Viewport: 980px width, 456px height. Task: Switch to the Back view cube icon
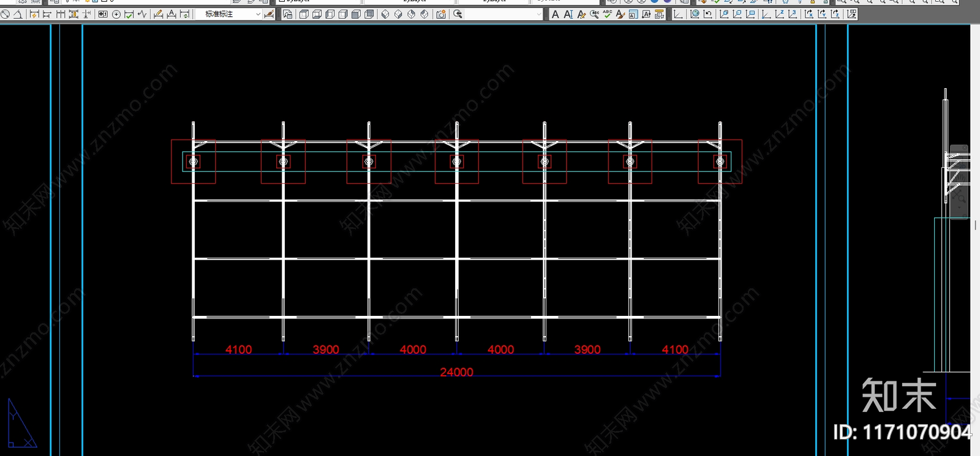pos(369,14)
